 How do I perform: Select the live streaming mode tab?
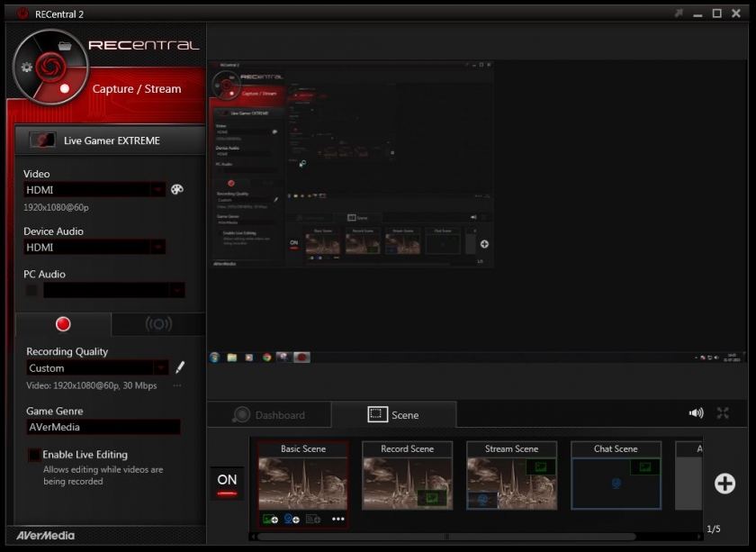pyautogui.click(x=158, y=324)
